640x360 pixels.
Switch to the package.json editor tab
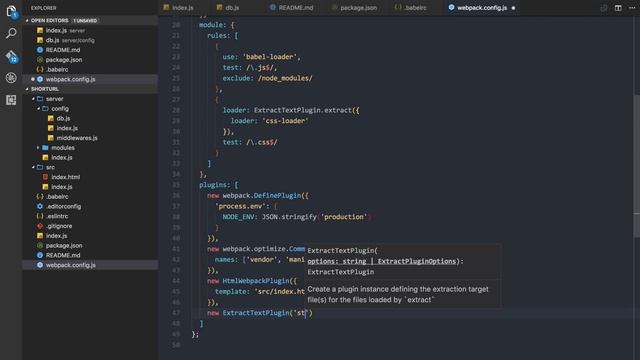[354, 8]
